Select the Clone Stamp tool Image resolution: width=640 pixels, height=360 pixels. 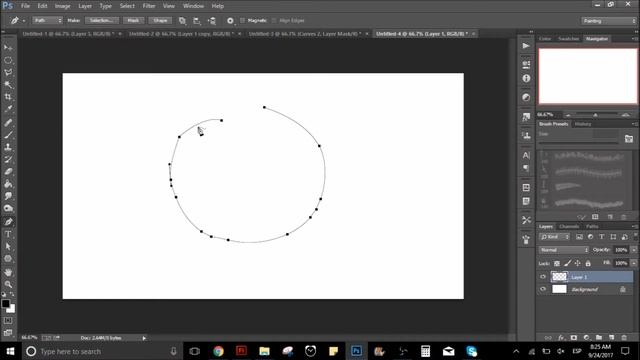pos(8,147)
